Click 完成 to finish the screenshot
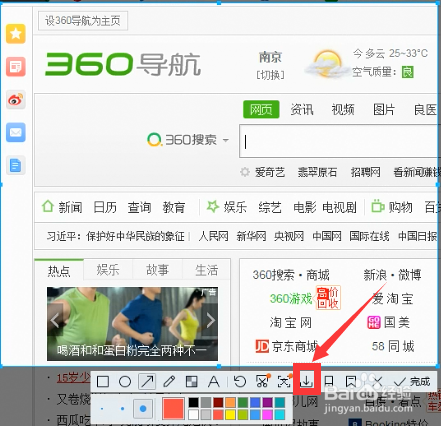Image resolution: width=441 pixels, height=426 pixels. (412, 381)
